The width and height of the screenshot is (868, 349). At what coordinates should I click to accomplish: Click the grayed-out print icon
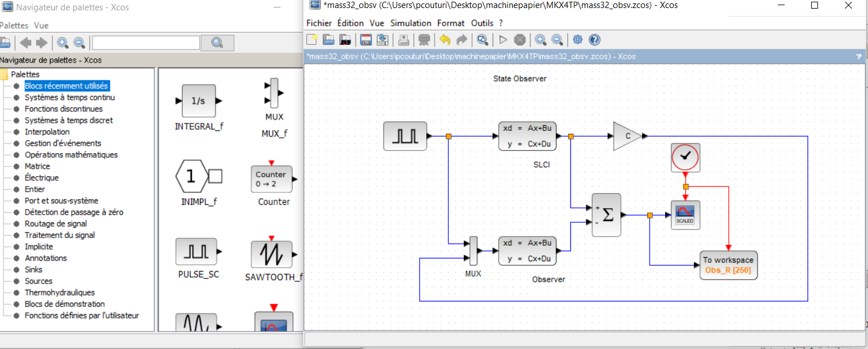click(424, 40)
